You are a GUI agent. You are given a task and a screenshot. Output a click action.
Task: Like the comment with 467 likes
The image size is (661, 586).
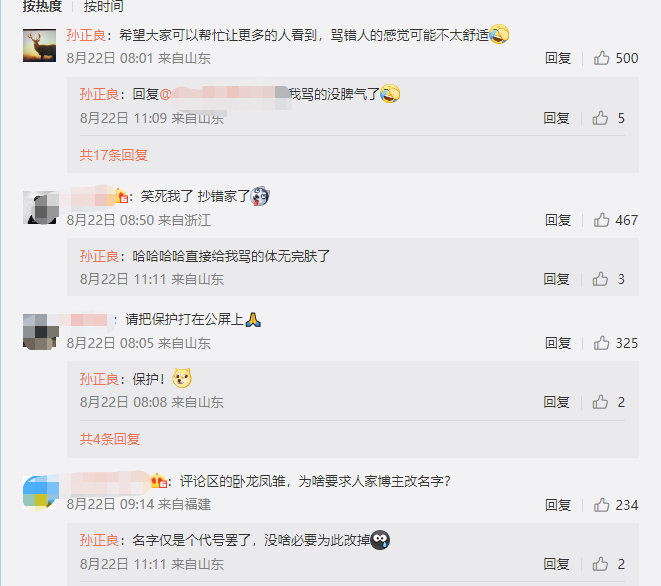tap(602, 220)
